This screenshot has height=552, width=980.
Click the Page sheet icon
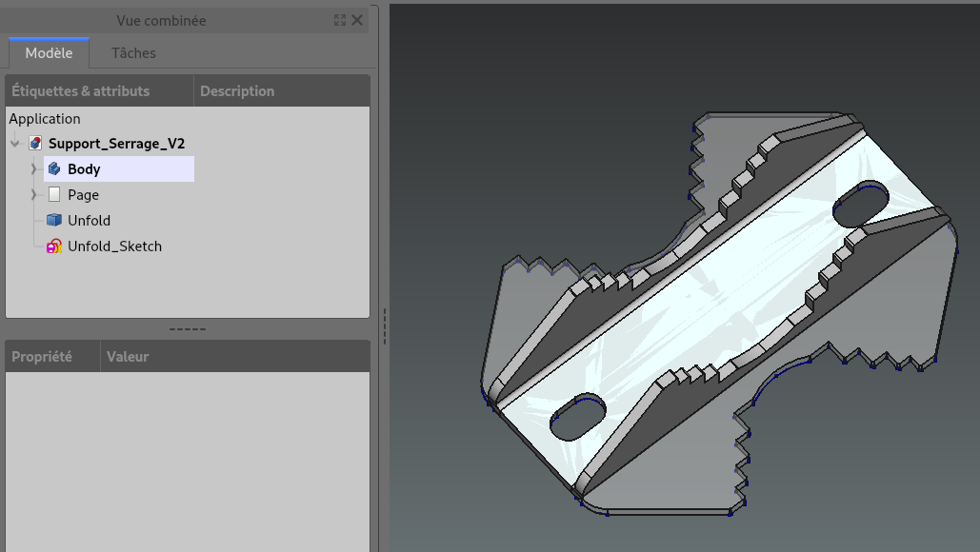tap(54, 195)
